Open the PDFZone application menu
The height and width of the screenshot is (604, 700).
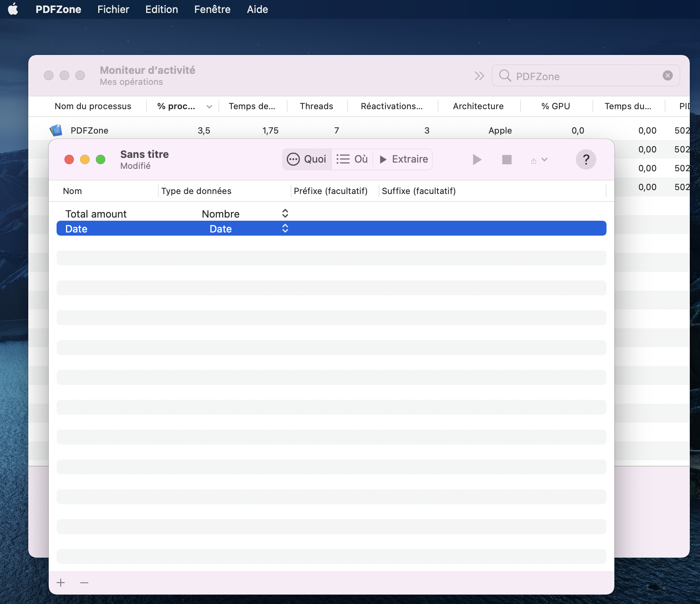58,9
